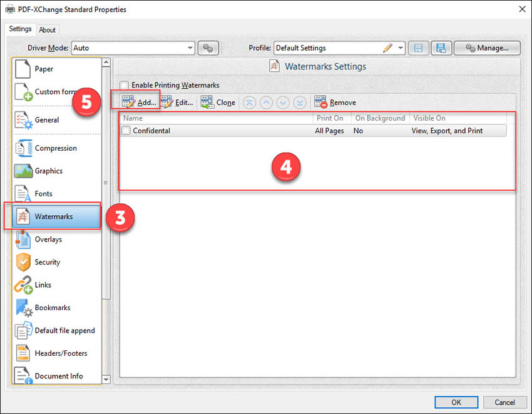Sort by Name column header
The image size is (532, 414).
click(x=217, y=118)
